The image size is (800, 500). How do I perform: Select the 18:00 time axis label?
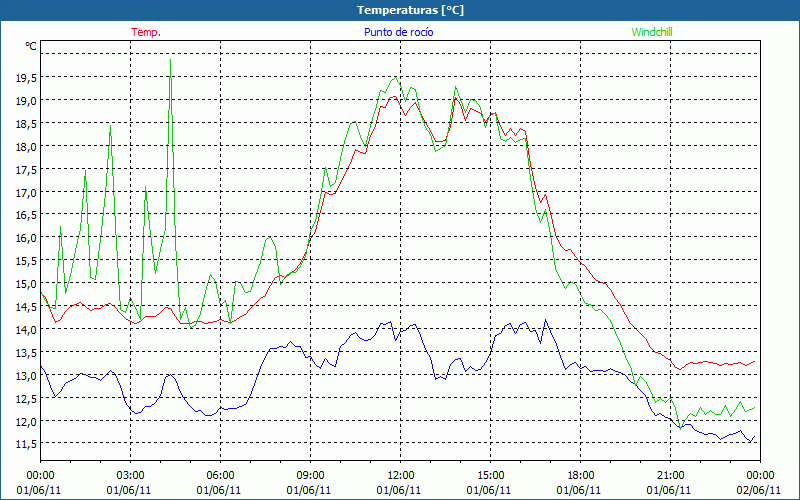coord(581,475)
